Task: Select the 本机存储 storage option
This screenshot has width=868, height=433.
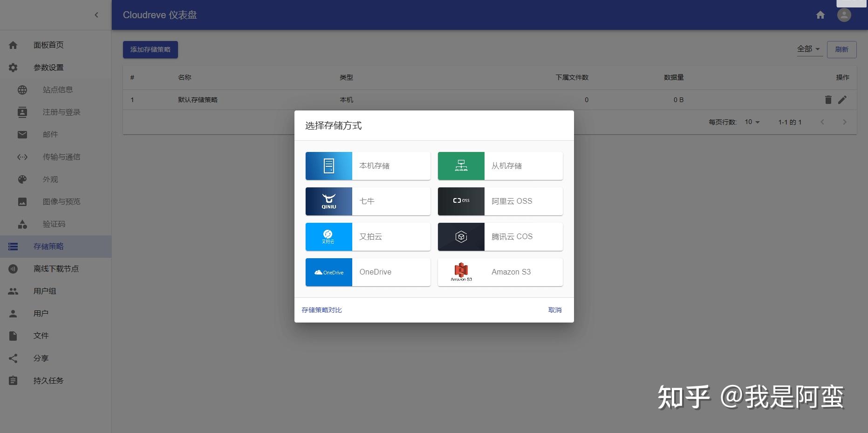Action: pos(367,165)
